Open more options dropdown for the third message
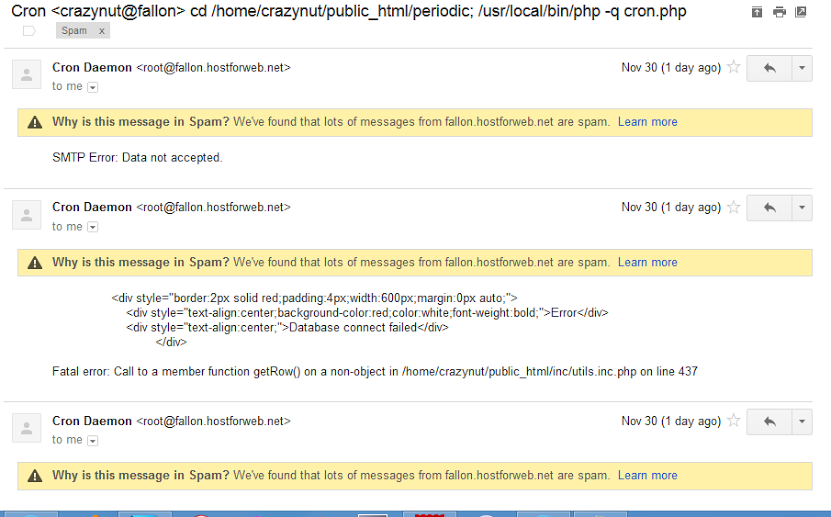831x517 pixels. [x=802, y=422]
